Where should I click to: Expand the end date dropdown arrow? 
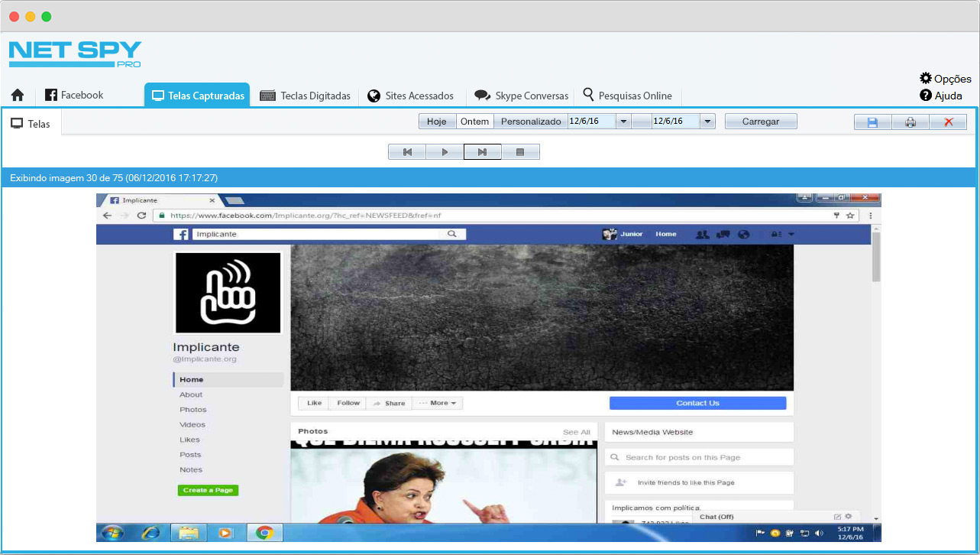[707, 122]
